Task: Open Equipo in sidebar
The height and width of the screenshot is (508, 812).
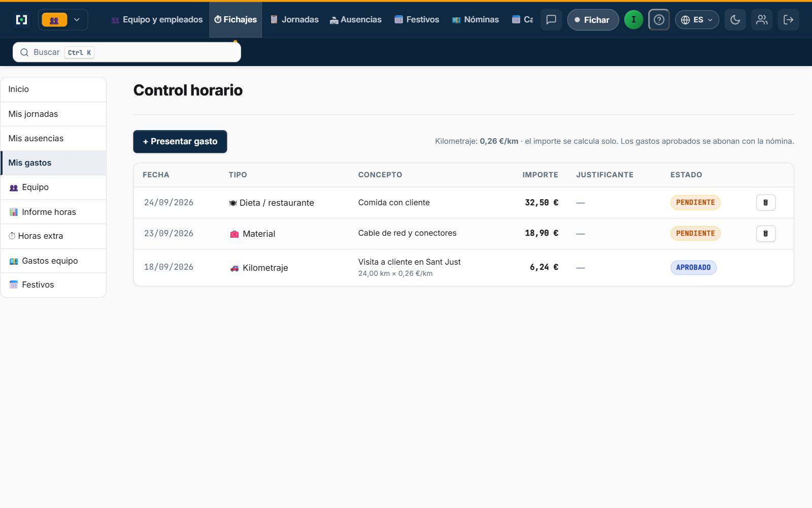Action: click(x=53, y=187)
